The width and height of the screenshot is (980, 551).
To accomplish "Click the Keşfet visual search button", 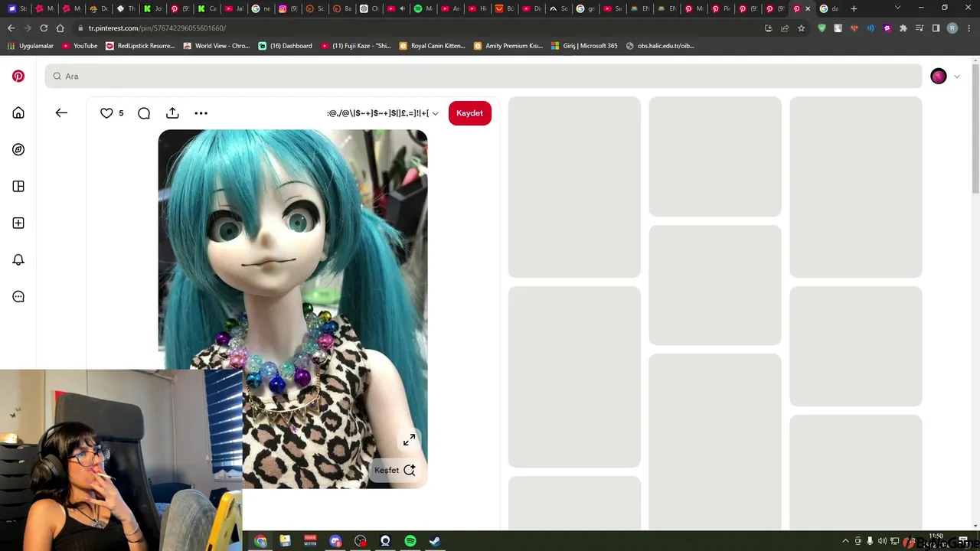I will [x=395, y=470].
